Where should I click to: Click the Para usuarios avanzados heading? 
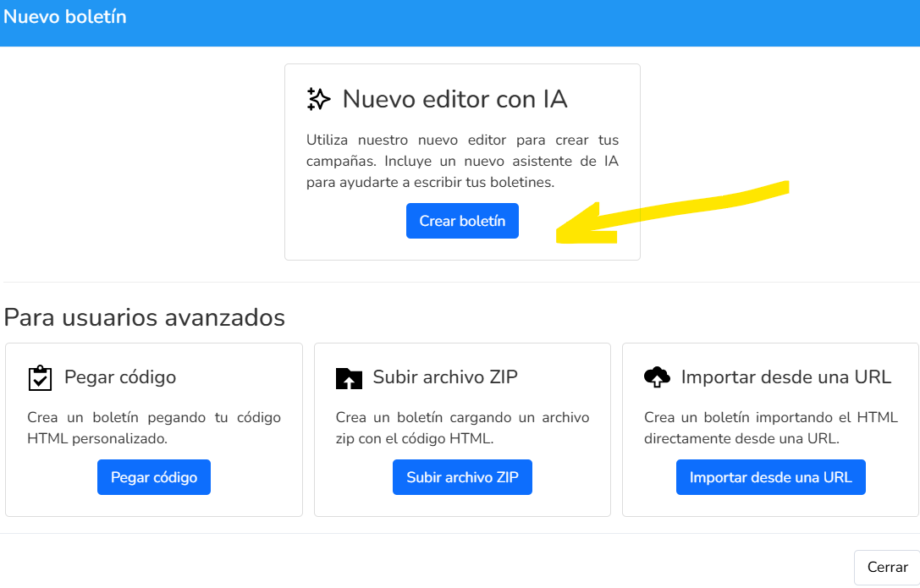coord(145,318)
